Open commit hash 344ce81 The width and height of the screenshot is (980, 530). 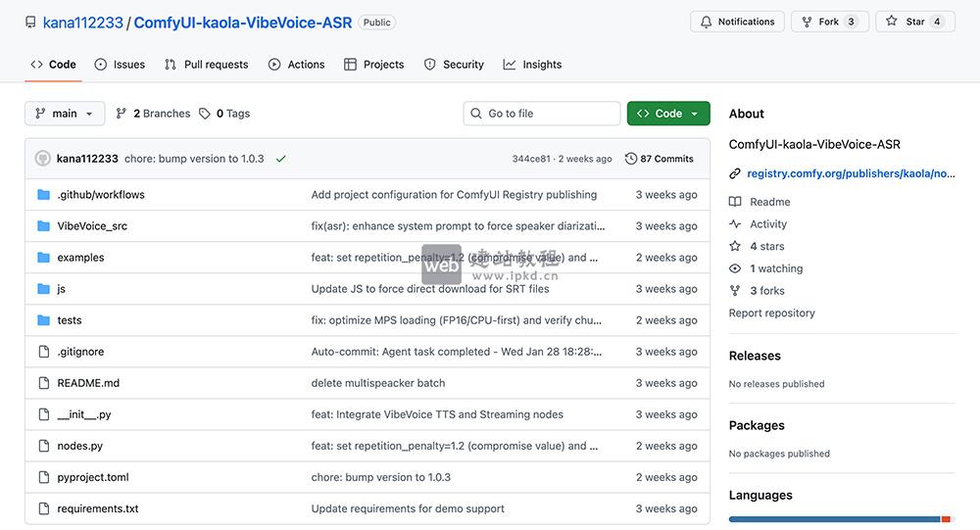(530, 159)
